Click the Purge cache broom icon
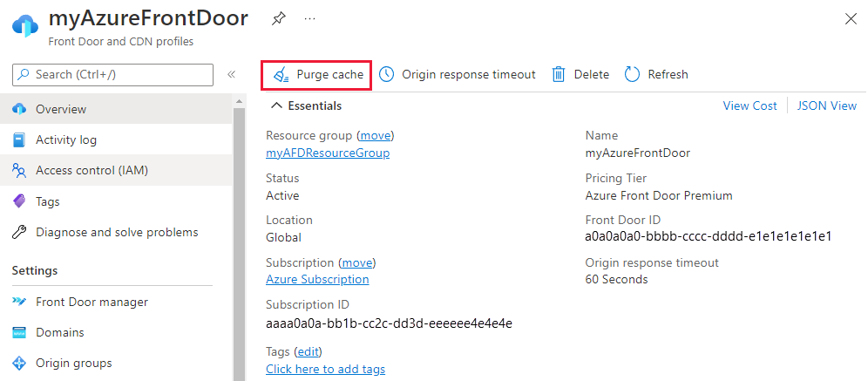 pos(281,75)
